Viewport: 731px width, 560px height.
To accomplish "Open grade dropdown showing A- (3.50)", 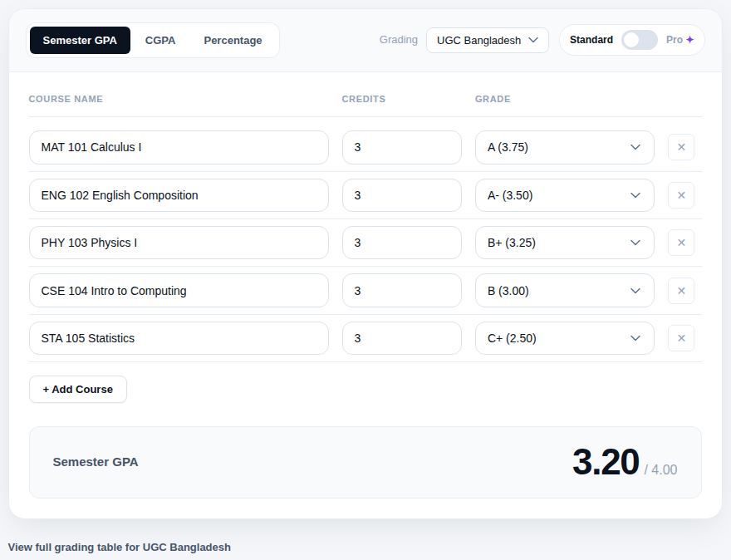I will point(565,195).
